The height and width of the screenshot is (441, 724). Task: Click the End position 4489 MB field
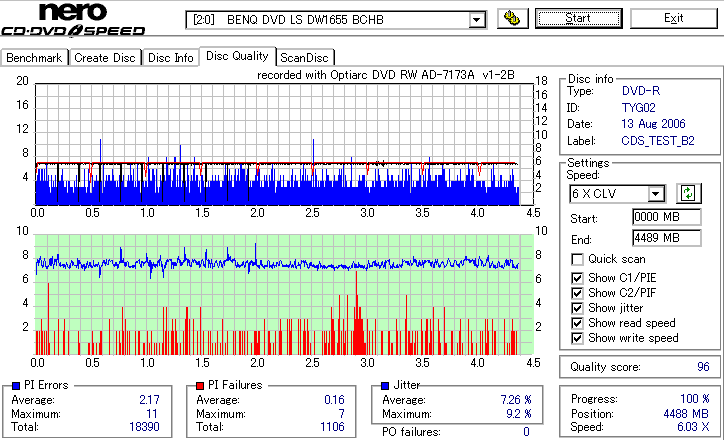point(666,238)
